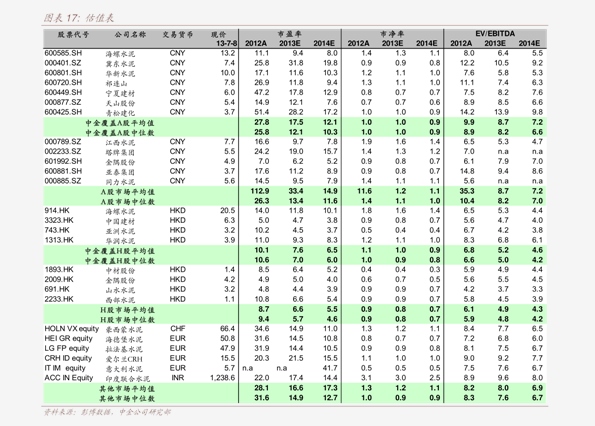Image resolution: width=595 pixels, height=426 pixels.
Task: Click the LG FP equity ticker
Action: point(67,349)
